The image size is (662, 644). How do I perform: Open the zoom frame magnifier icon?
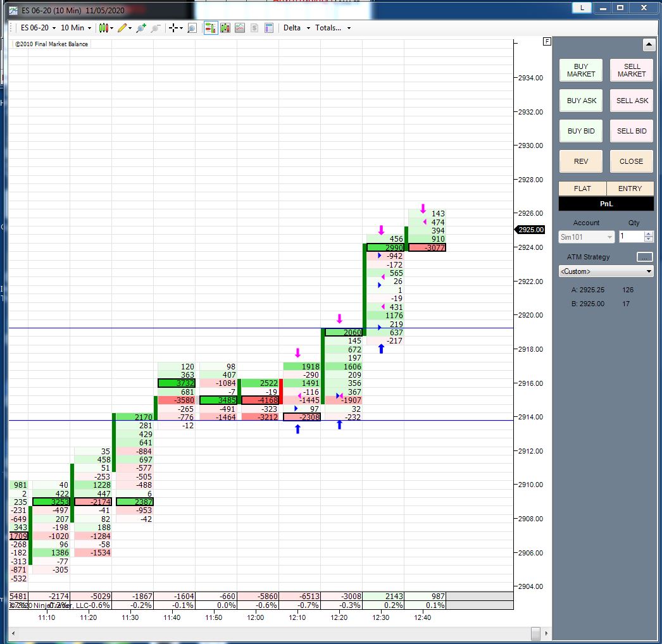tap(192, 28)
